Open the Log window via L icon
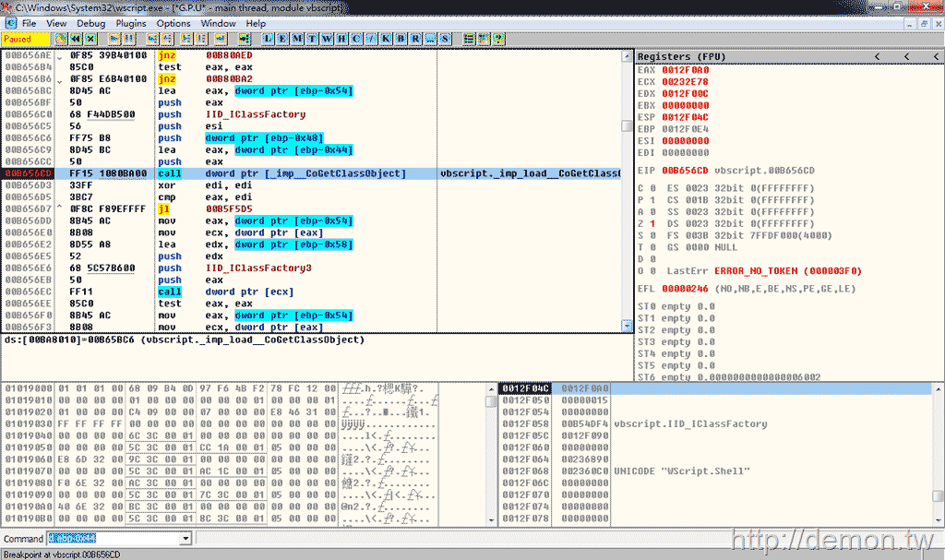Screen dimensions: 945x560 [268, 39]
